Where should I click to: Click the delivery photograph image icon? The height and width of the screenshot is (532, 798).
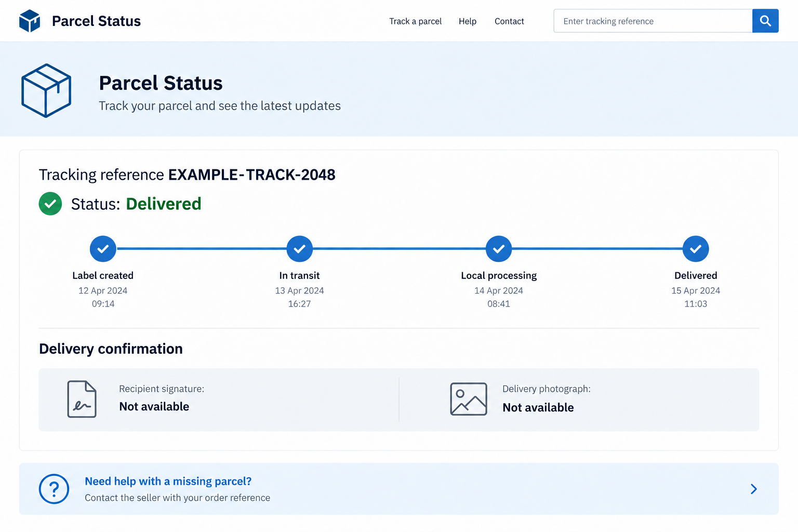[x=469, y=399]
